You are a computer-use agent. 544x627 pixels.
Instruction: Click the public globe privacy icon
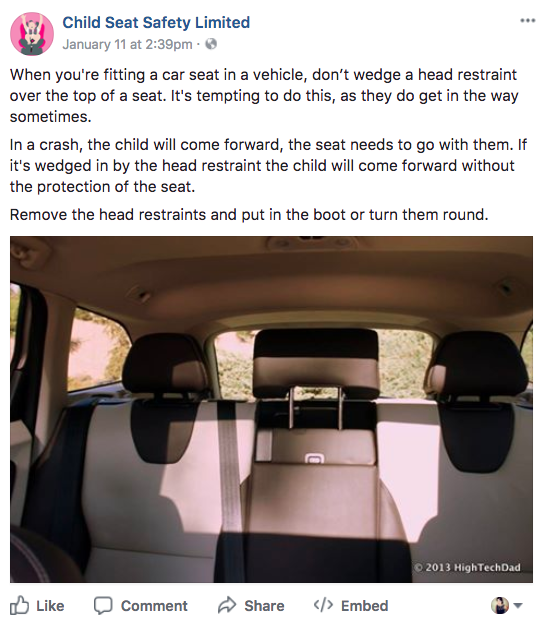tap(211, 44)
